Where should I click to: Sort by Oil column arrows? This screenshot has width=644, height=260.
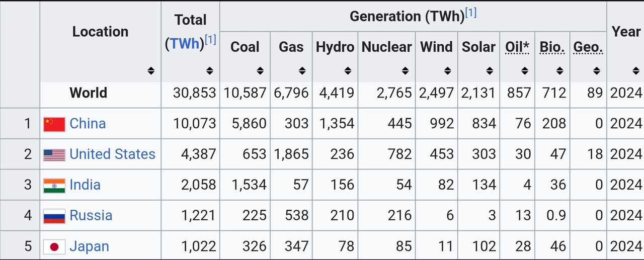coord(524,71)
